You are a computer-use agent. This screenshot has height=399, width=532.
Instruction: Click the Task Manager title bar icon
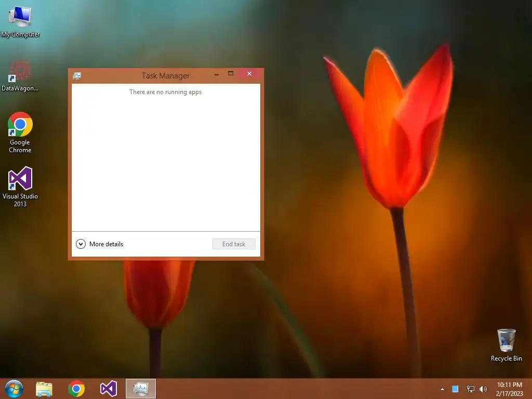[x=77, y=76]
